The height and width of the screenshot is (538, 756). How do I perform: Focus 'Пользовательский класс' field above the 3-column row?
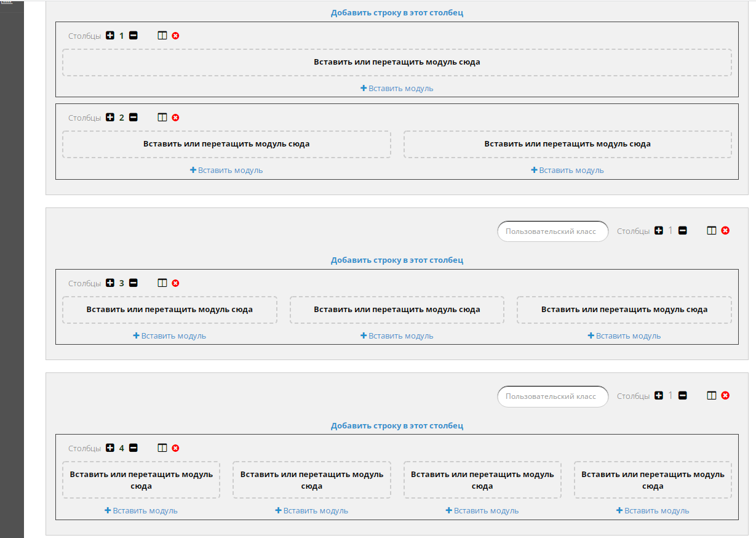click(x=552, y=231)
